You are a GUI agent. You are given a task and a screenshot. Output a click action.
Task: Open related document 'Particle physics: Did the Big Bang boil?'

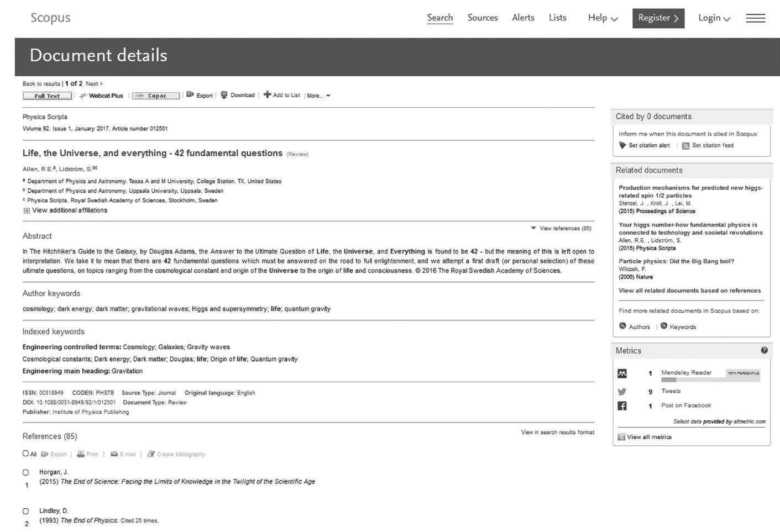pos(677,261)
